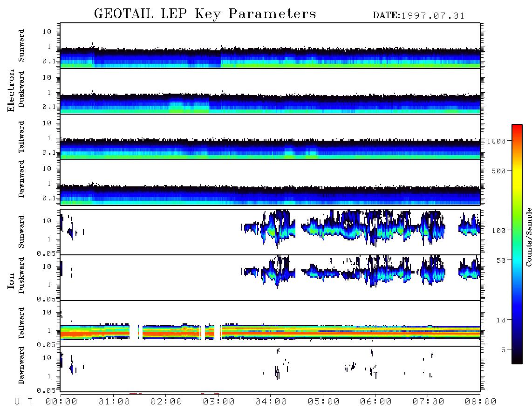This screenshot has width=532, height=410.
Task: Pick the black bottom of the colorbar
Action: pyautogui.click(x=517, y=360)
